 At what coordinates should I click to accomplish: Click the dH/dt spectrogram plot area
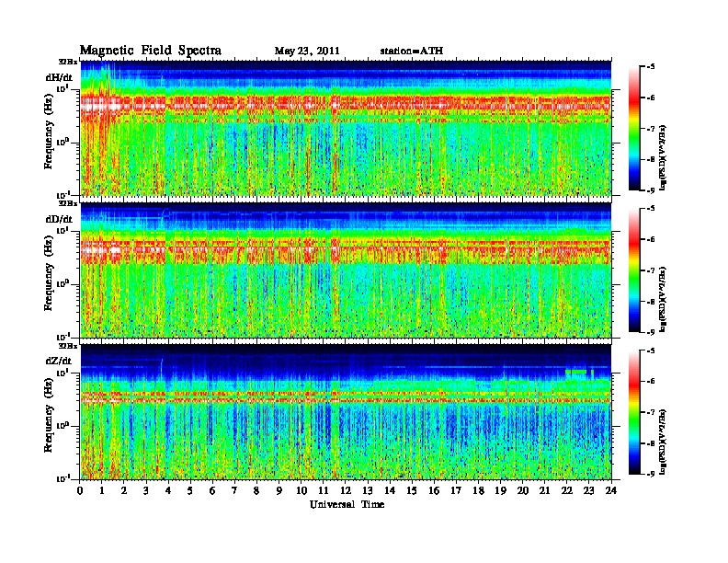(346, 128)
